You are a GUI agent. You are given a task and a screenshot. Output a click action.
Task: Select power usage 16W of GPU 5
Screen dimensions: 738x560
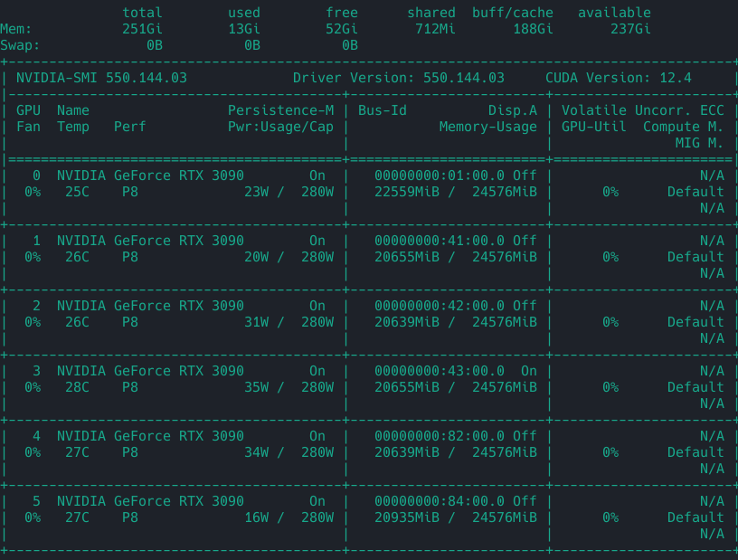(257, 517)
